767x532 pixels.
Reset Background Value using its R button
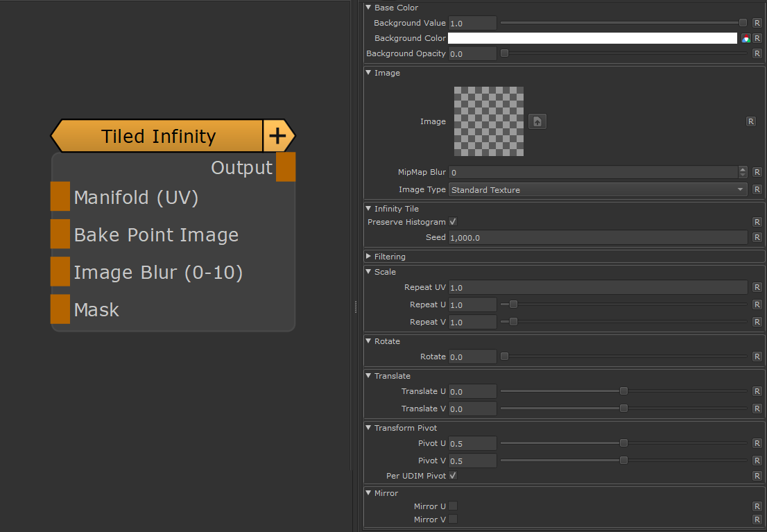pyautogui.click(x=757, y=23)
